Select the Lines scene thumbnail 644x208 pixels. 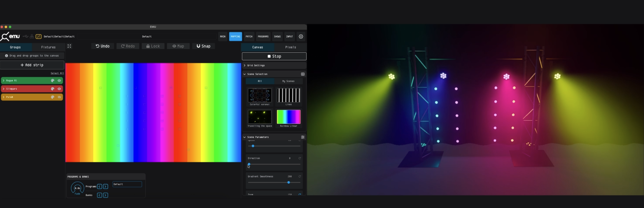click(289, 95)
